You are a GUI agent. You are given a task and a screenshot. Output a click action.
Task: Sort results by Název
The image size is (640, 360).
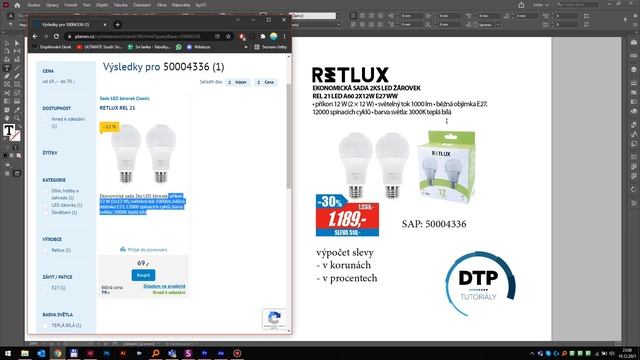pyautogui.click(x=238, y=82)
